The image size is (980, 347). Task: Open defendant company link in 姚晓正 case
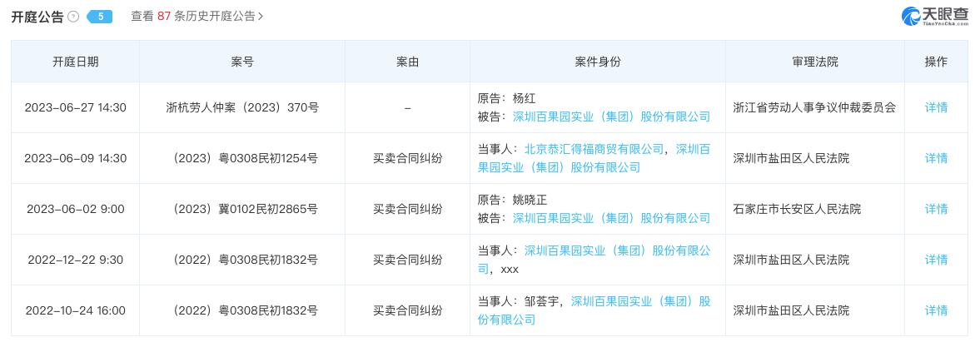pos(611,218)
